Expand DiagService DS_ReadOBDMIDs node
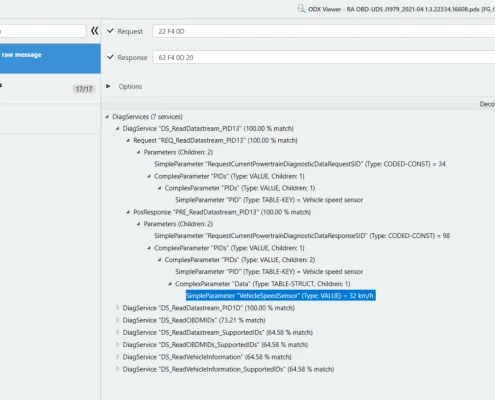 tap(117, 320)
